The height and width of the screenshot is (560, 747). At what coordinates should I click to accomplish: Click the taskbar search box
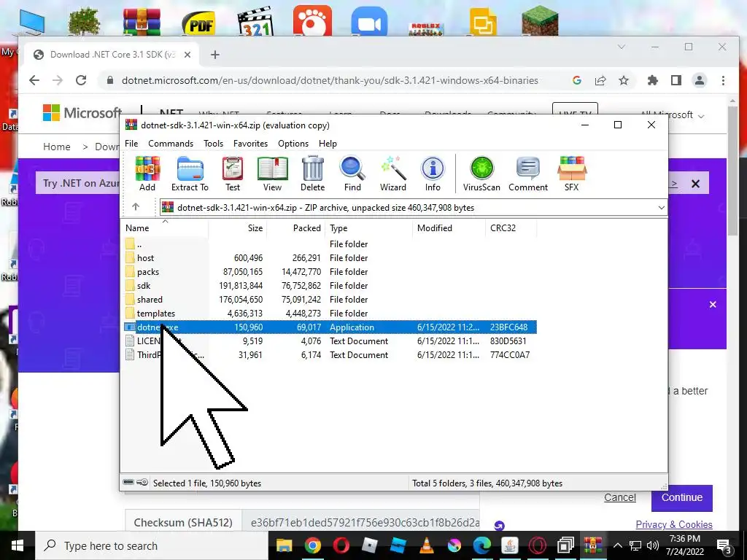(x=152, y=545)
